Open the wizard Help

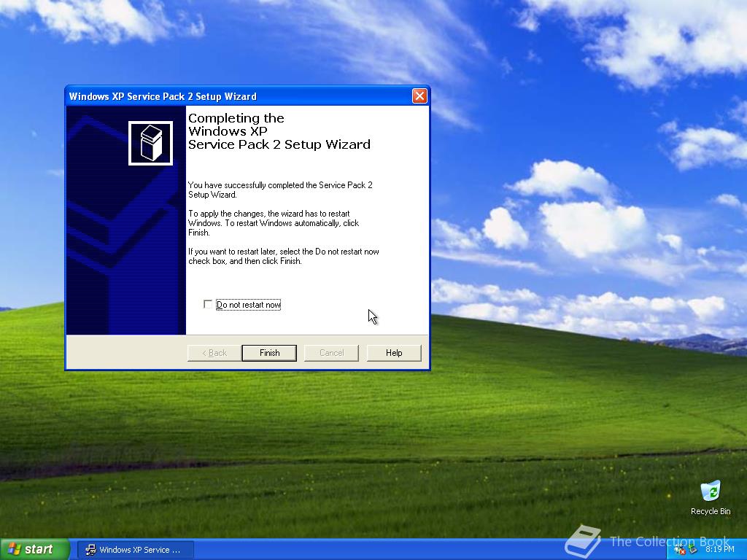[394, 352]
